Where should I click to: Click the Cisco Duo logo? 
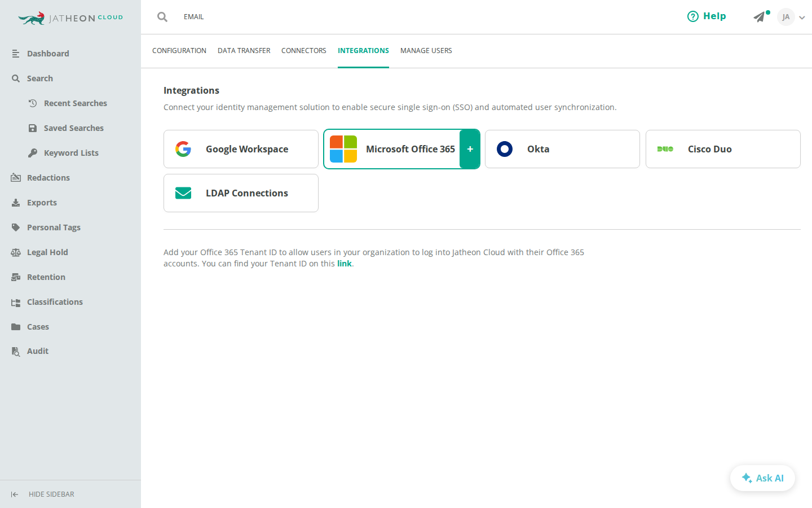[665, 149]
